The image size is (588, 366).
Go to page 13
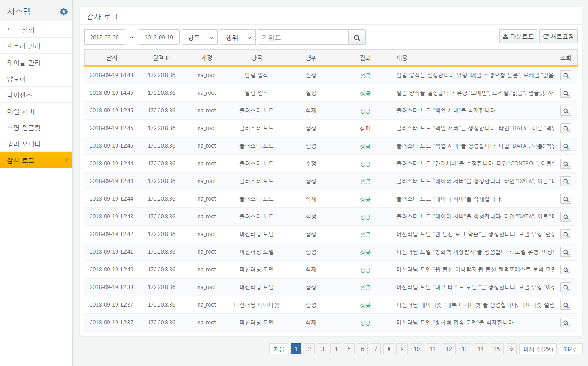click(465, 349)
